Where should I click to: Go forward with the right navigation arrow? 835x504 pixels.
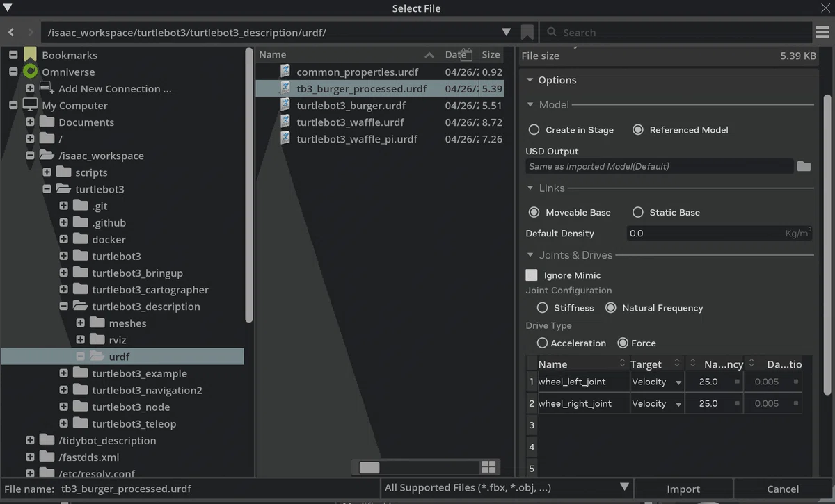pos(30,32)
